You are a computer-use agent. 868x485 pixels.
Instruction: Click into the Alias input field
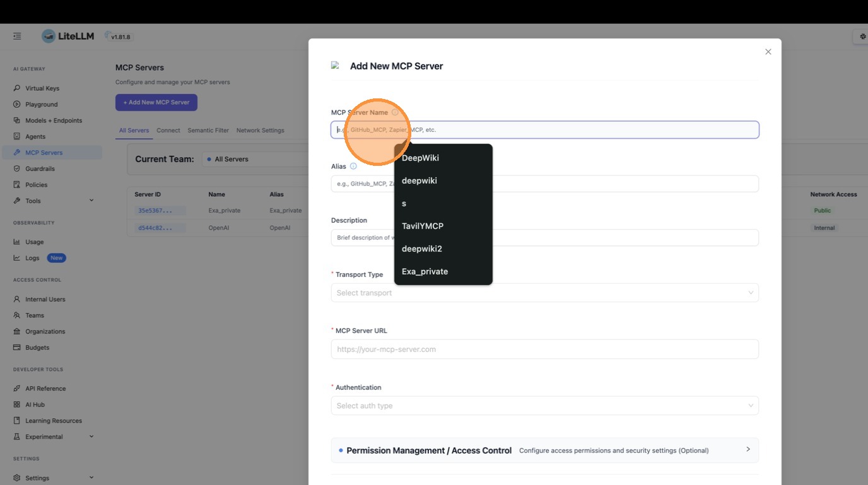(545, 184)
